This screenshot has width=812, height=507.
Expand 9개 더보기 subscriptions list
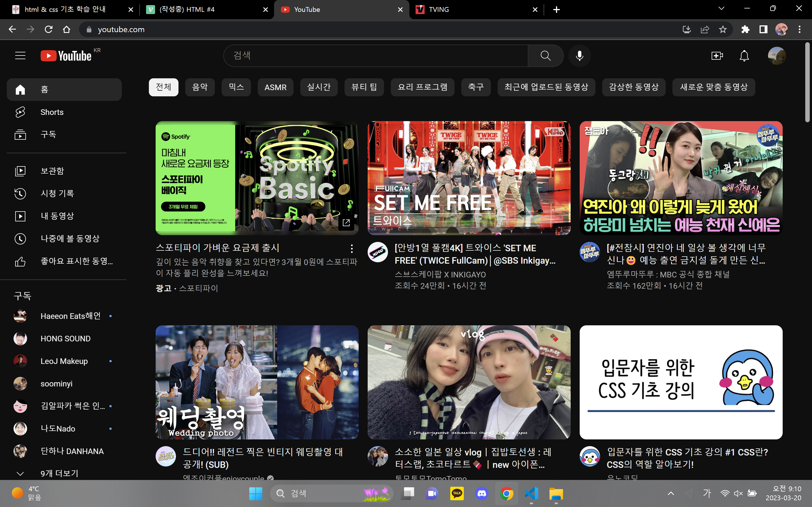[x=59, y=473]
